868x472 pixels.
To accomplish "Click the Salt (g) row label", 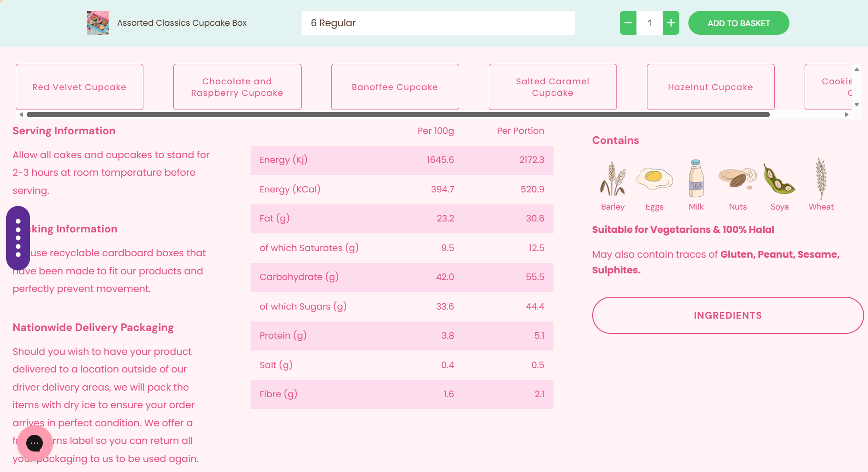I will point(276,365).
